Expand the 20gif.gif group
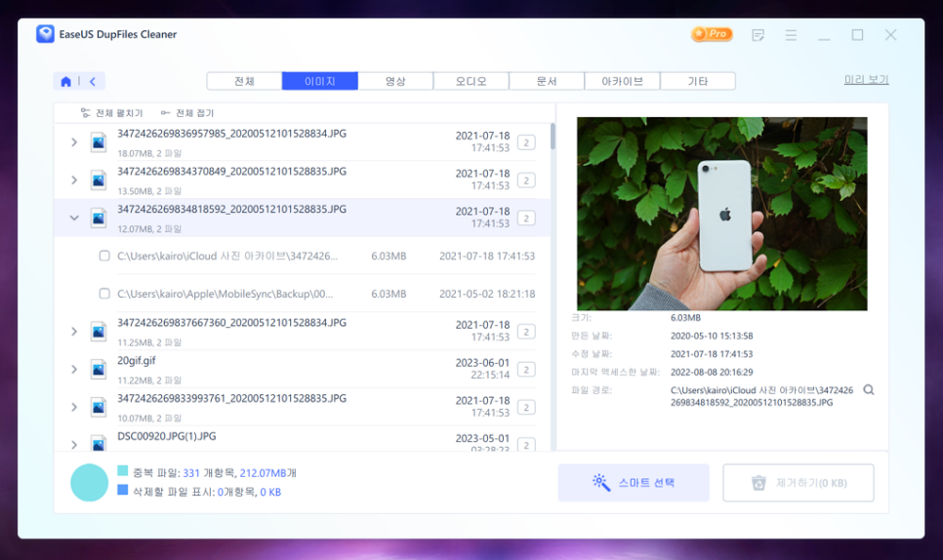The width and height of the screenshot is (943, 560). click(74, 370)
